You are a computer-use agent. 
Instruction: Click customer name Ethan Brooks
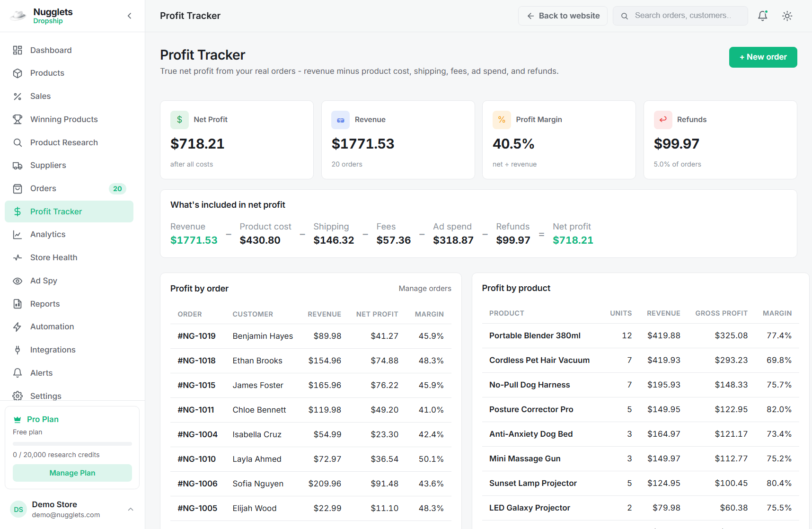coord(257,361)
